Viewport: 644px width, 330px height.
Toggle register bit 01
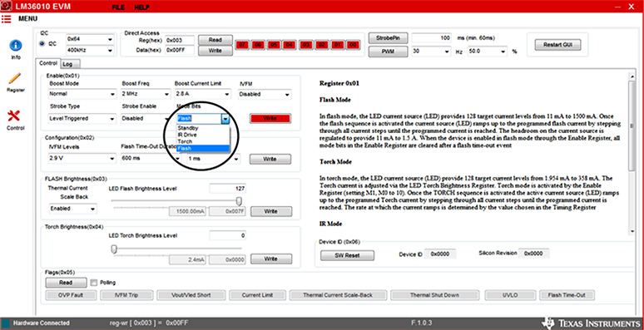pyautogui.click(x=337, y=45)
